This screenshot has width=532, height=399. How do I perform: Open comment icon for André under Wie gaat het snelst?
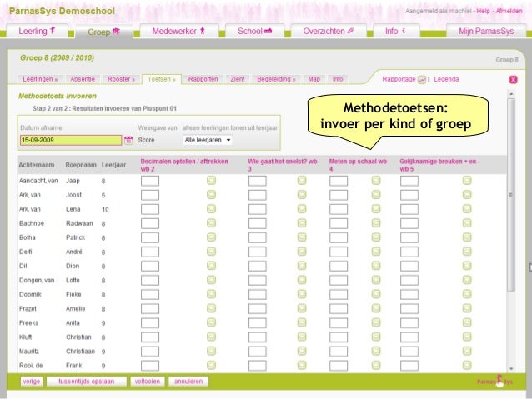(302, 252)
